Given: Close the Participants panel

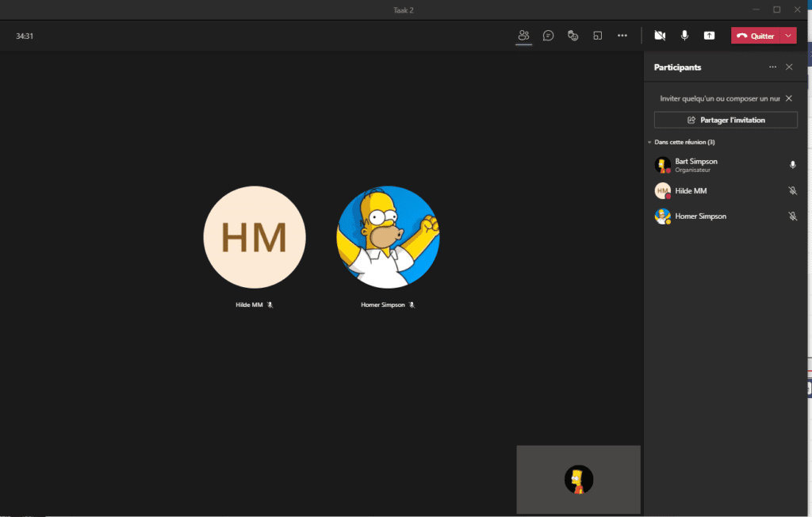Looking at the screenshot, I should click(x=789, y=67).
